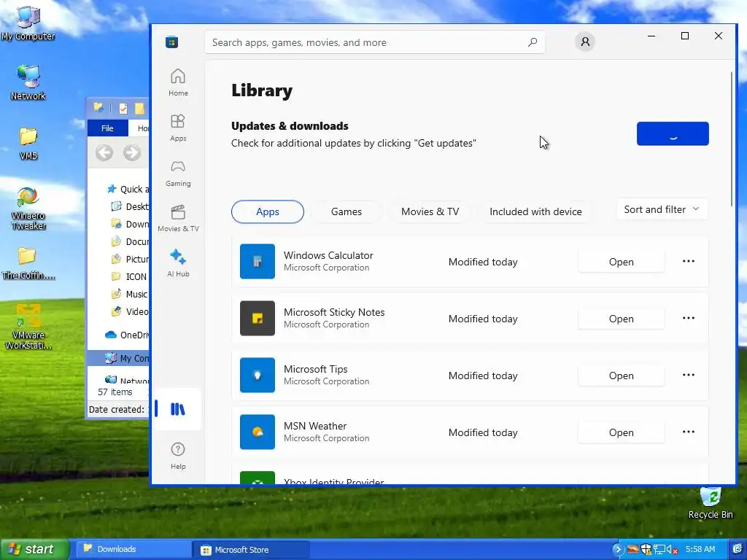Screen dimensions: 747x560
Task: Go to Gaming in Store sidebar
Action: [x=178, y=173]
